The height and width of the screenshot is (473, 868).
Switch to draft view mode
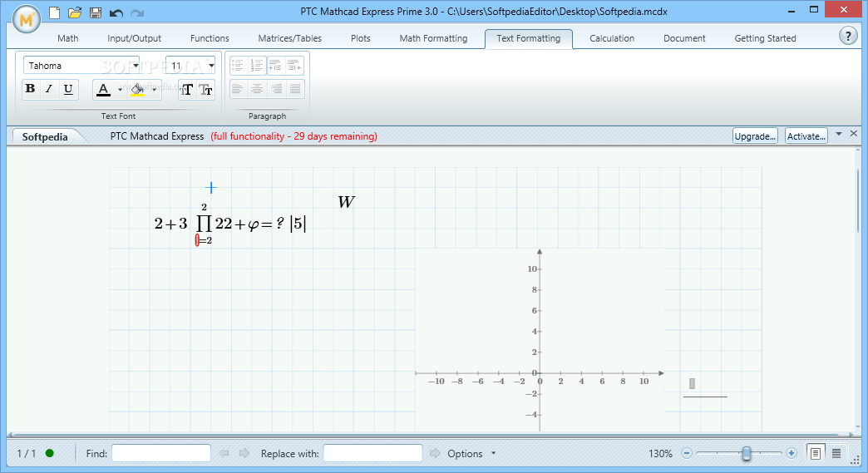(x=836, y=454)
